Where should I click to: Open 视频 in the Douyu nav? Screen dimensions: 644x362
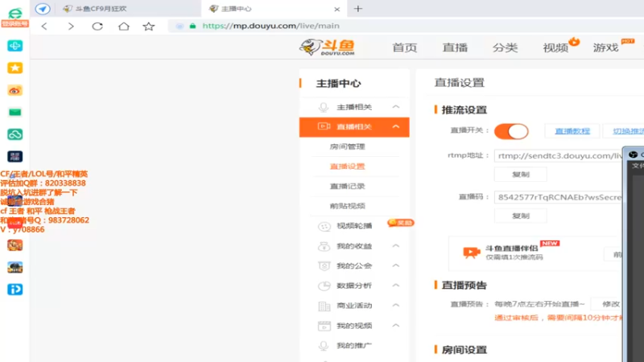tap(555, 47)
